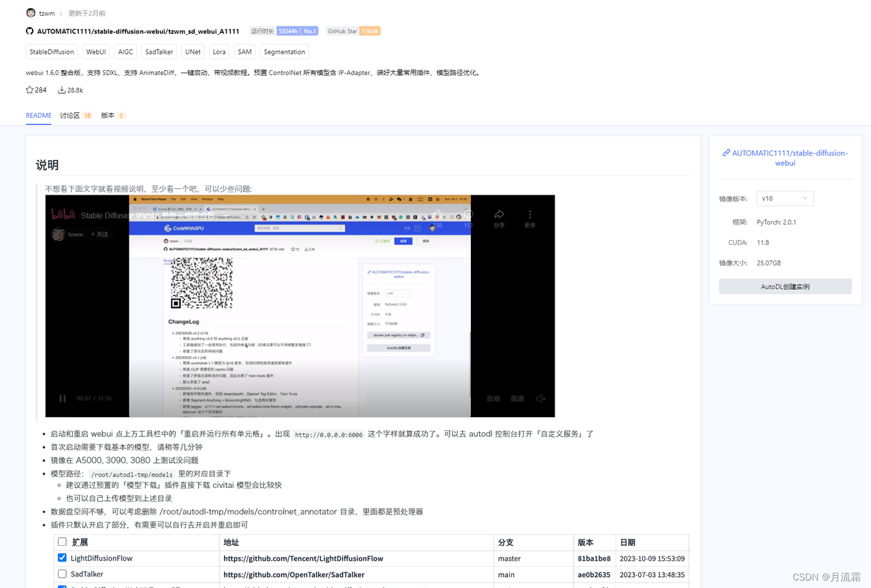This screenshot has width=871, height=588.
Task: Open the SadTalker GitHub URL
Action: [294, 575]
